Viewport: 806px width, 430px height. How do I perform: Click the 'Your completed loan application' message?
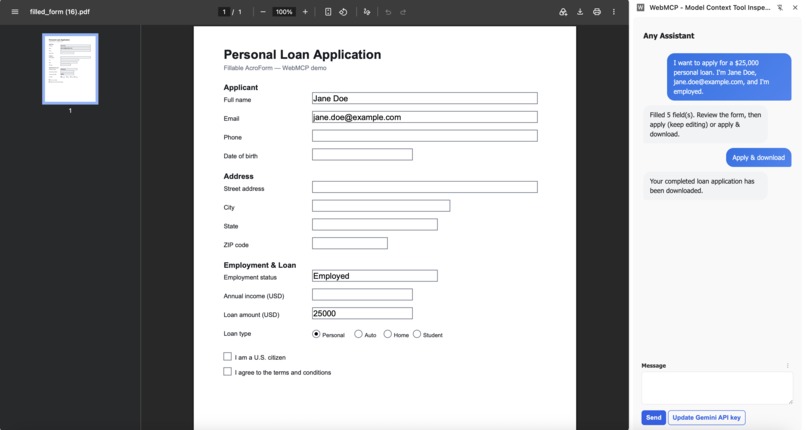tap(705, 186)
